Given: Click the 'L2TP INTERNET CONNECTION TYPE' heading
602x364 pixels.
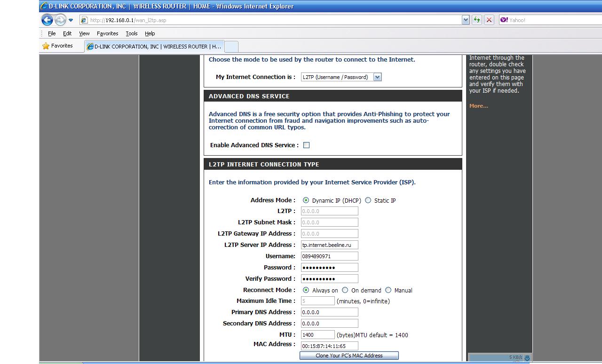Looking at the screenshot, I should pyautogui.click(x=264, y=164).
